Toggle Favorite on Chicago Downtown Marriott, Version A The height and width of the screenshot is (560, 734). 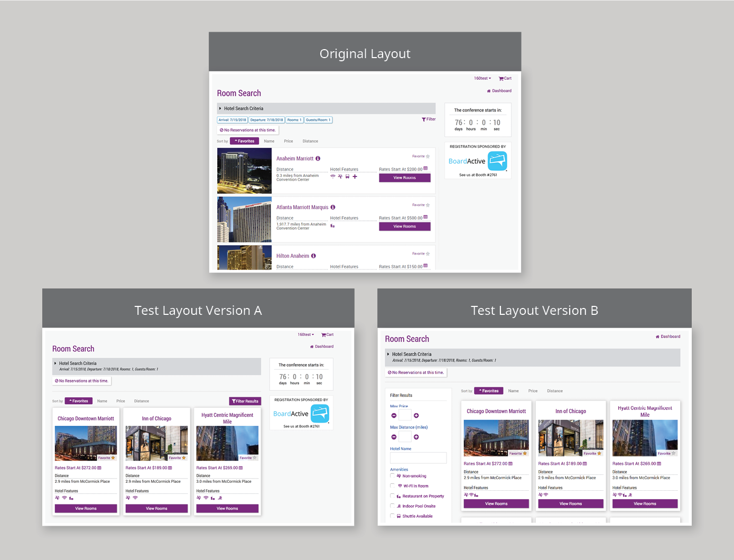(113, 458)
